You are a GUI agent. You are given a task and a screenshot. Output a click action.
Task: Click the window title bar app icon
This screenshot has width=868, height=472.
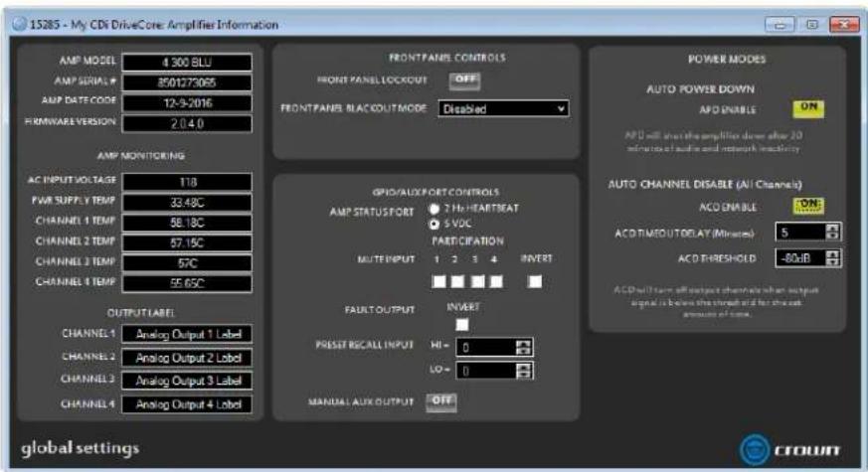(x=19, y=25)
